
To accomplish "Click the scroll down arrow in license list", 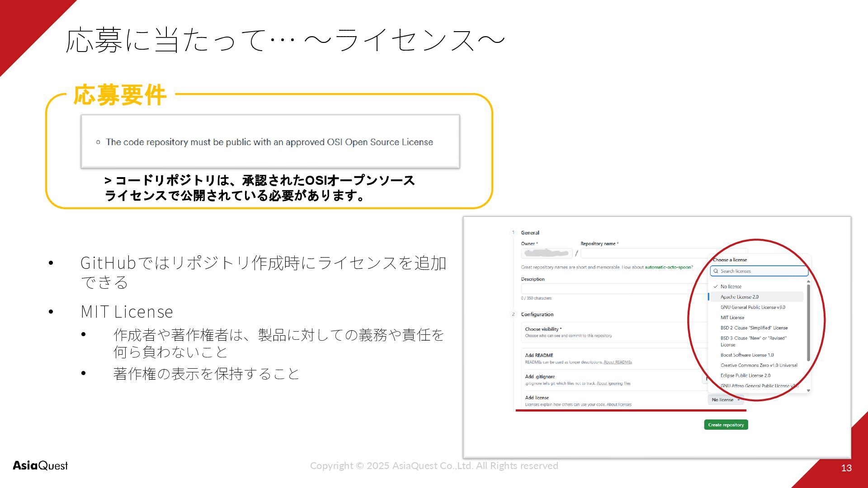I will pos(808,390).
